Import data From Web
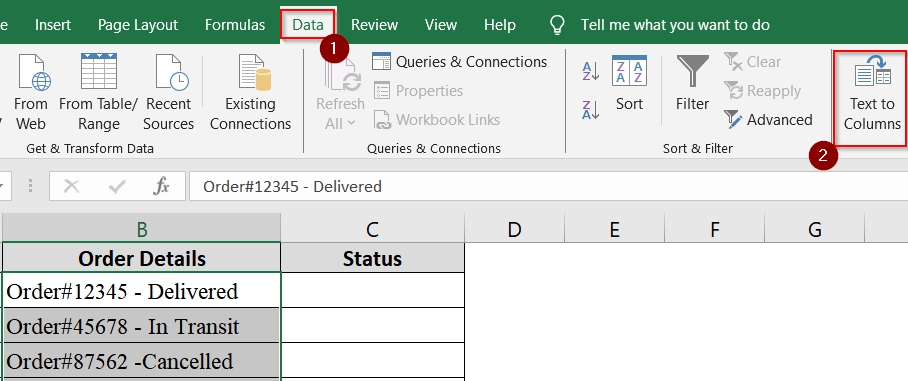Screen dimensions: 908x381 31,93
